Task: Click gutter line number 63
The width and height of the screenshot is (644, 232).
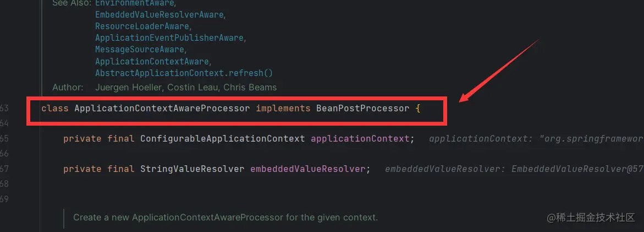Action: [4, 109]
